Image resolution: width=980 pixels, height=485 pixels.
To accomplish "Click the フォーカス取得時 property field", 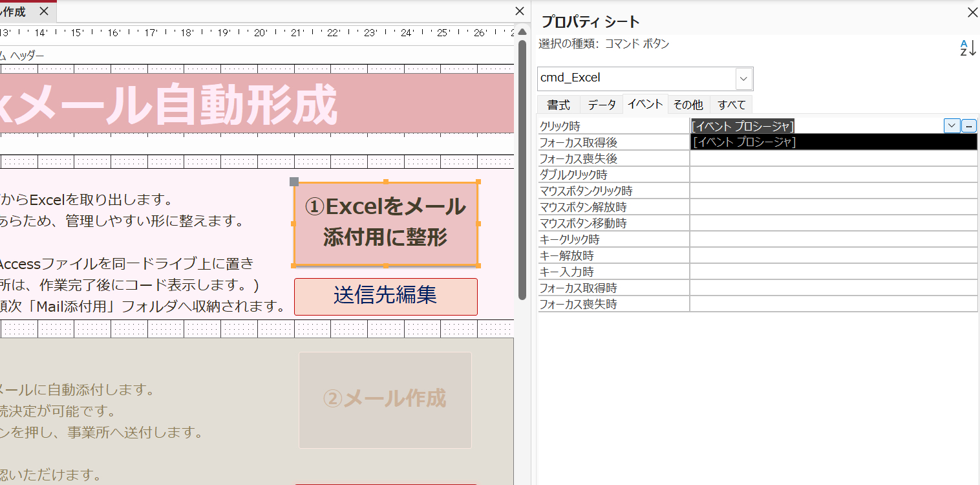I will point(833,288).
